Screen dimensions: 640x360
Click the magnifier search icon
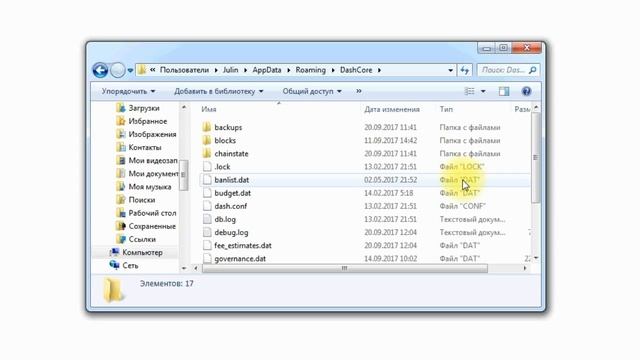point(533,70)
